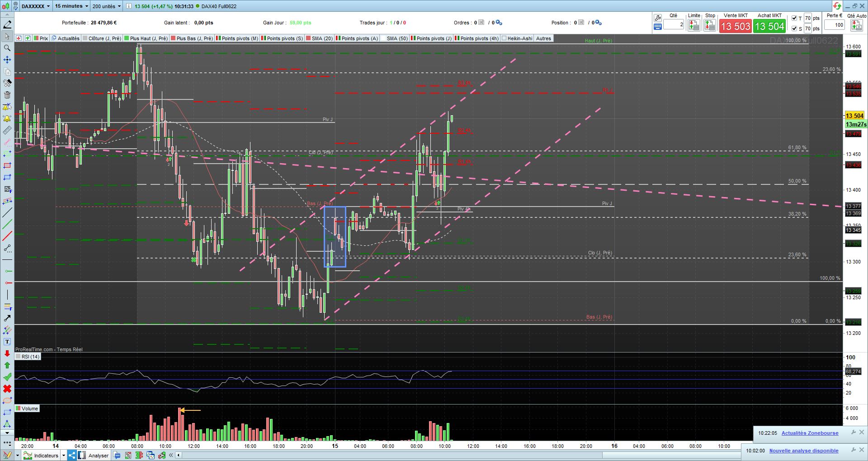868x461 pixels.
Task: Pick the crosshair move tool
Action: click(7, 60)
